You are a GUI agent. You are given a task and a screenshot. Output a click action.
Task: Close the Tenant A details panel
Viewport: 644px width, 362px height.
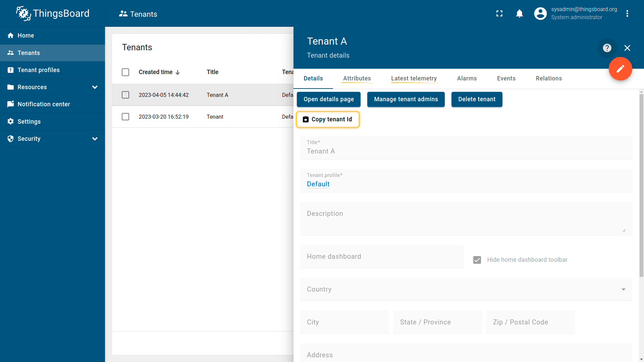click(x=627, y=48)
